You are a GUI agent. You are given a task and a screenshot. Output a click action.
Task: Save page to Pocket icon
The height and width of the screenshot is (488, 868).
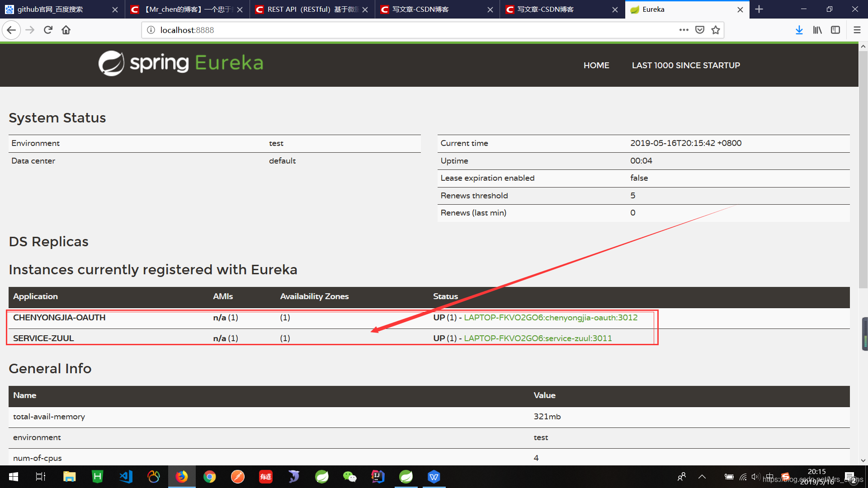tap(699, 30)
